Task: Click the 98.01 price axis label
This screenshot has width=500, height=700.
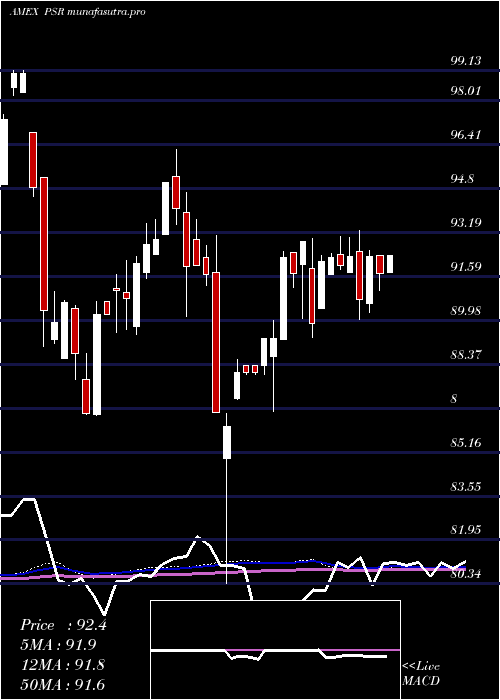Action: [x=466, y=91]
